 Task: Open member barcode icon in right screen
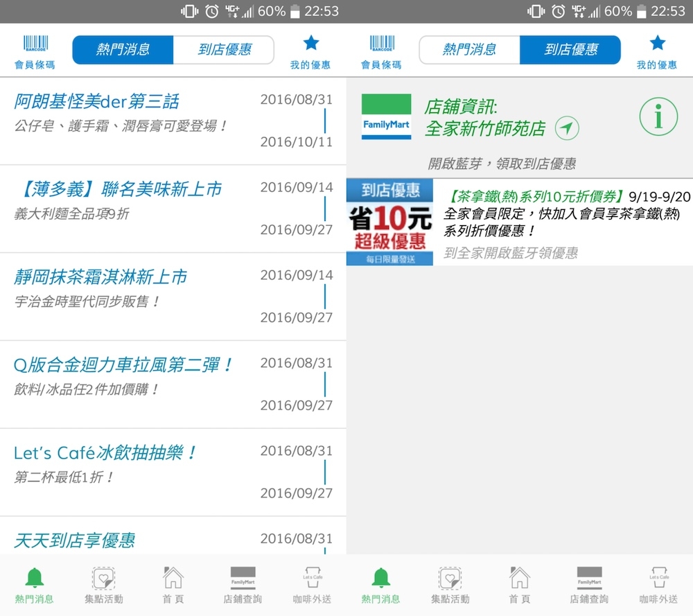(x=382, y=43)
